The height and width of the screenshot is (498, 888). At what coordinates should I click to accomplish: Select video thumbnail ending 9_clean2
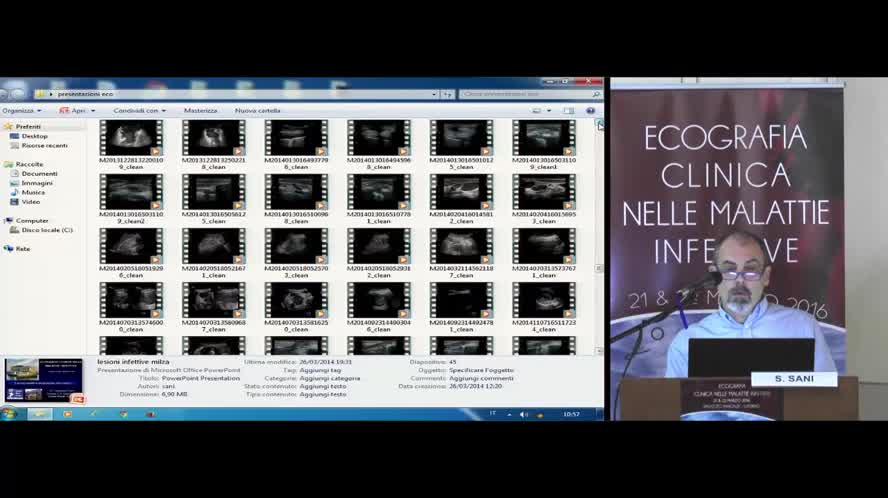131,199
